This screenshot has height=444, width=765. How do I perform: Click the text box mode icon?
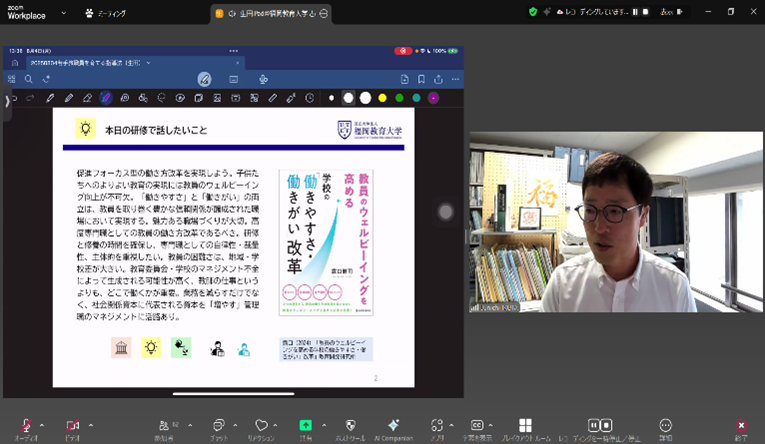[234, 79]
